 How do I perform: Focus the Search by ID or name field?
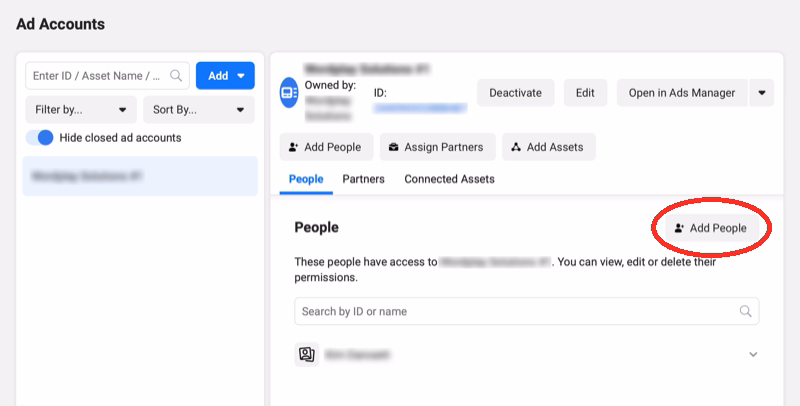click(x=527, y=311)
